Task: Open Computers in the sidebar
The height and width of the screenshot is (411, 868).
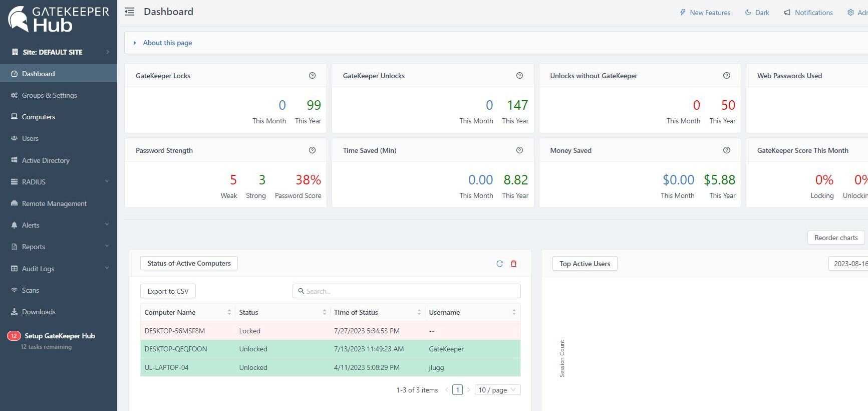Action: pos(39,117)
